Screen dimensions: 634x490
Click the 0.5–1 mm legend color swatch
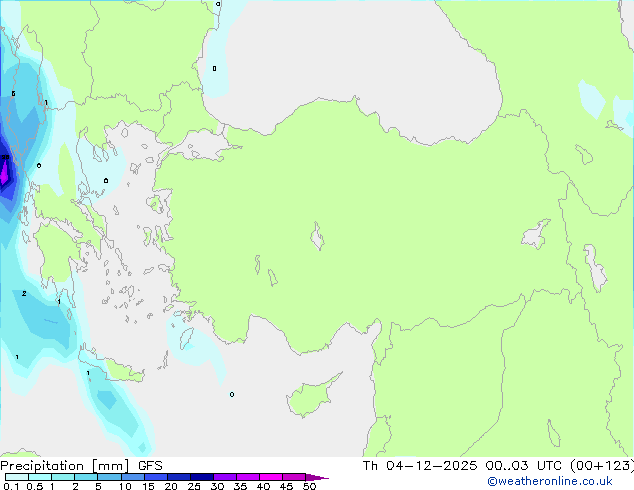(x=40, y=477)
